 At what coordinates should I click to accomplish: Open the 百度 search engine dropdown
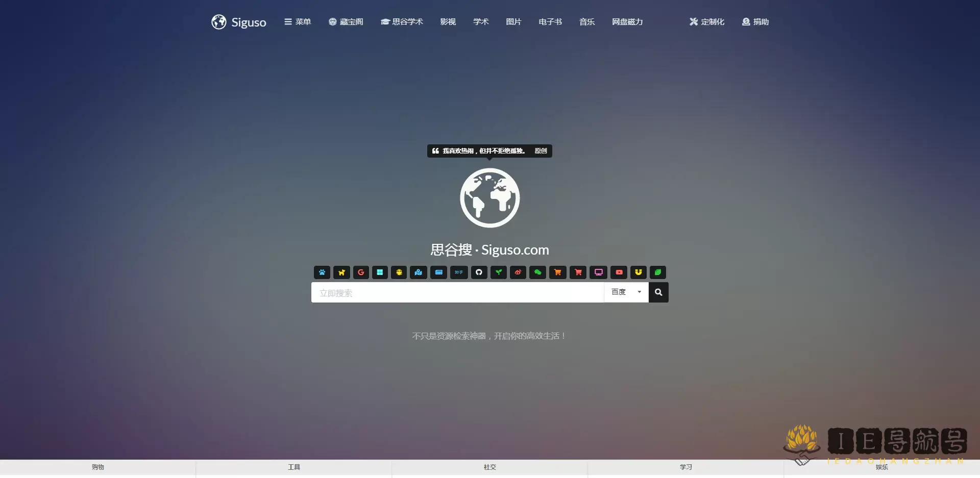pyautogui.click(x=626, y=292)
